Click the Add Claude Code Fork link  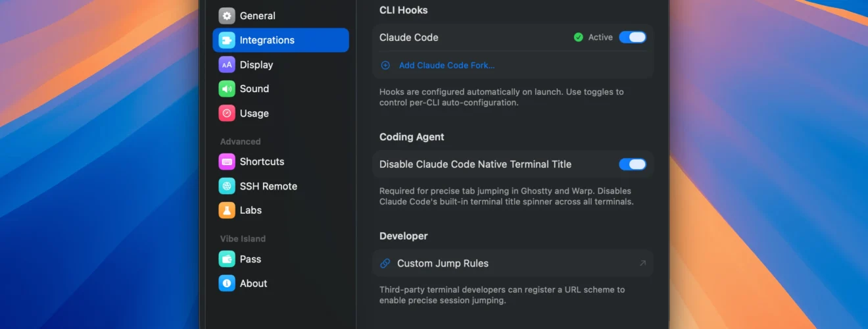point(446,65)
